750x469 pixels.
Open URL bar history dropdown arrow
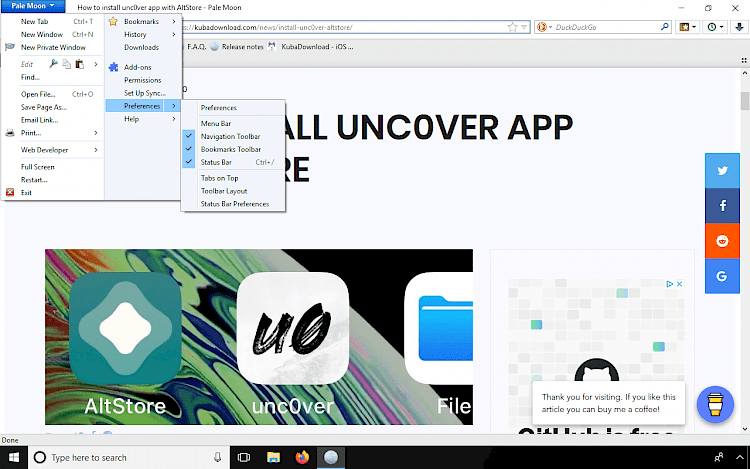tap(524, 27)
